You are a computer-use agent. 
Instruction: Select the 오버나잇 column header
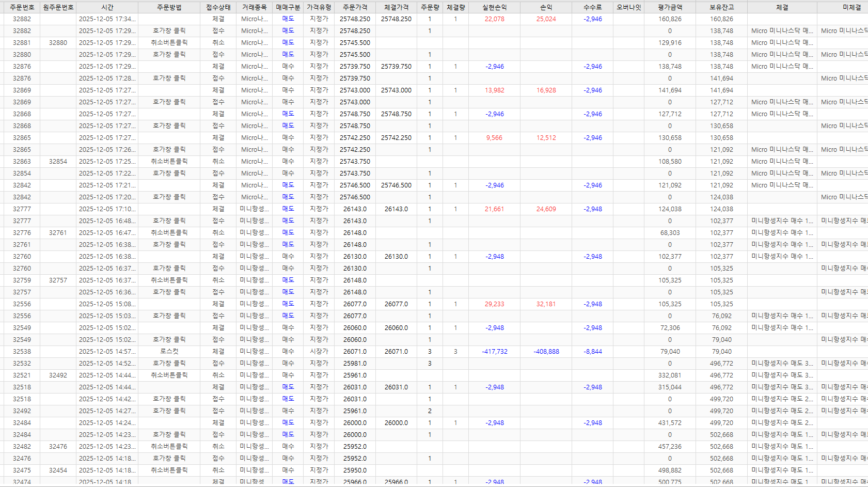pyautogui.click(x=628, y=7)
